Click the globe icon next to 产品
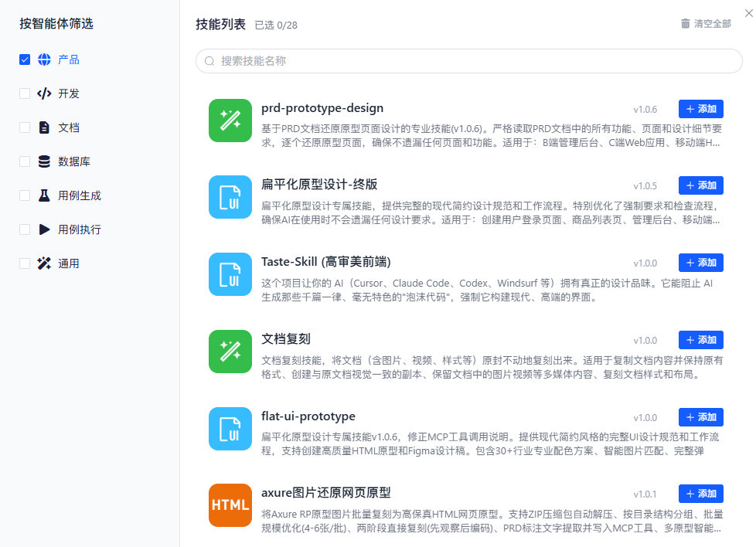This screenshot has width=756, height=547. point(44,59)
